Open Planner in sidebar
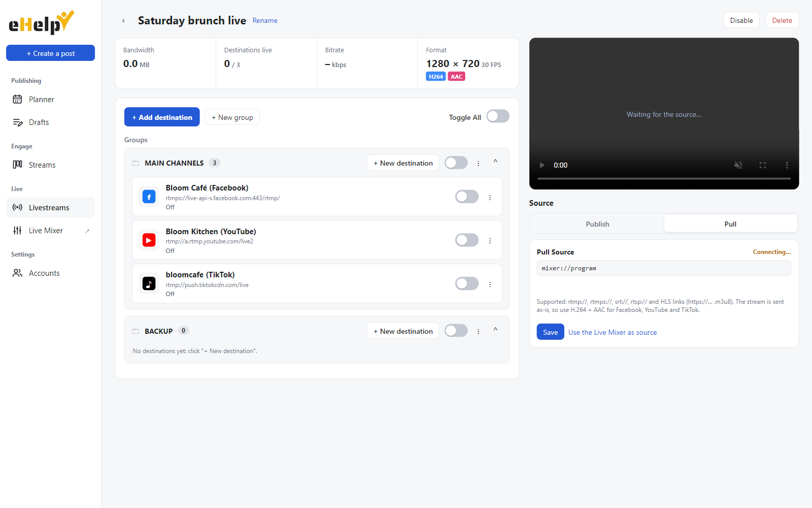This screenshot has height=508, width=812. pyautogui.click(x=50, y=100)
